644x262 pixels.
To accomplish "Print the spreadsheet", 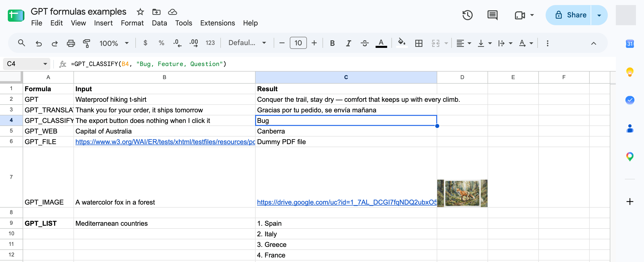I will (x=71, y=43).
